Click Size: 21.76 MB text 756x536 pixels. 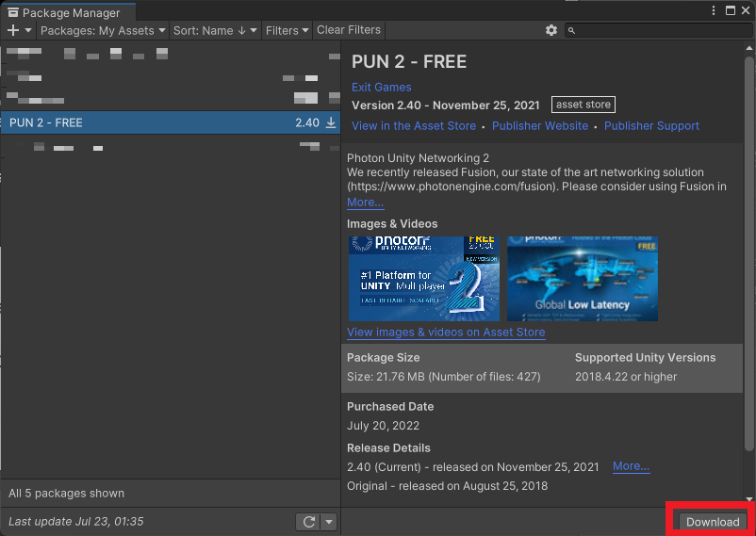click(444, 377)
